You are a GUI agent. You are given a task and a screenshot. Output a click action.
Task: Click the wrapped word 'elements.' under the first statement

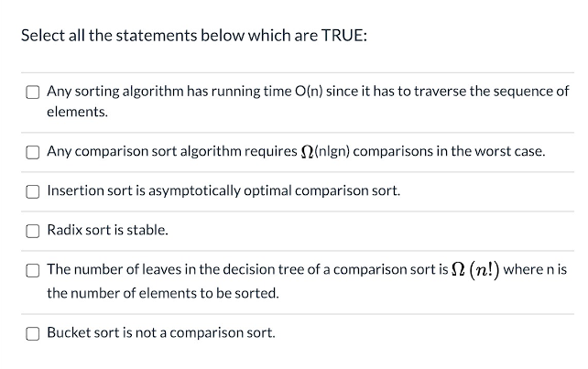click(x=77, y=112)
